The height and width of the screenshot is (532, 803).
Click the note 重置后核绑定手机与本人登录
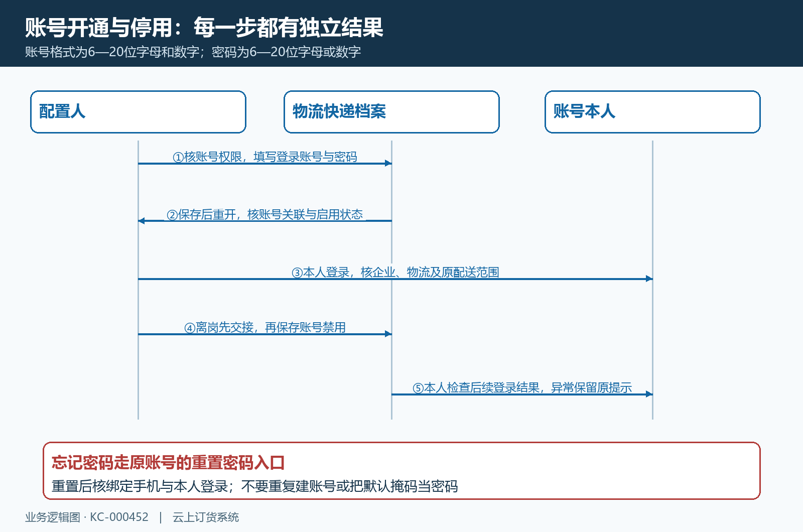[254, 486]
